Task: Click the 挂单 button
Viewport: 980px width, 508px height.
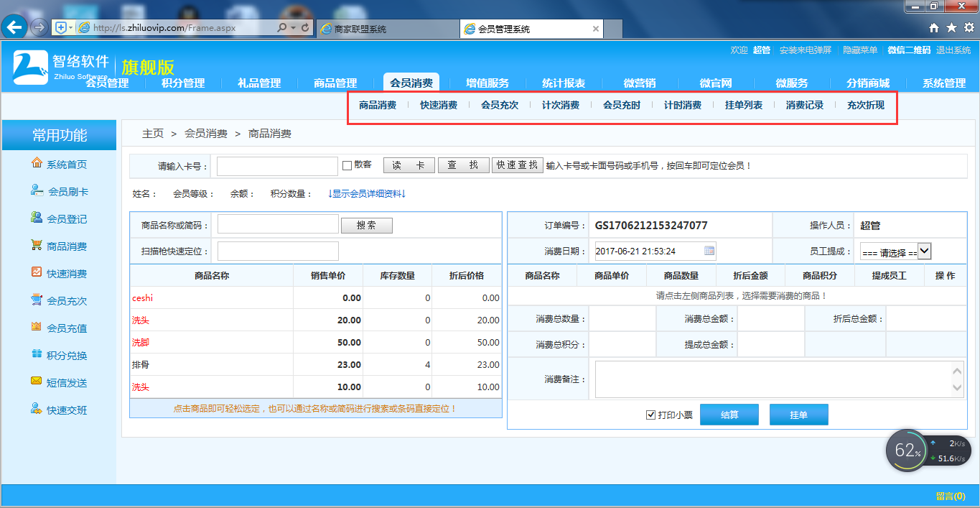Action: coord(799,415)
